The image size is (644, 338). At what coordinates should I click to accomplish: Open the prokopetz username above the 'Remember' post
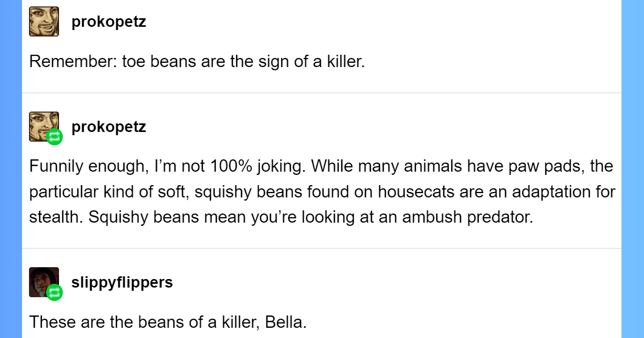pyautogui.click(x=108, y=22)
